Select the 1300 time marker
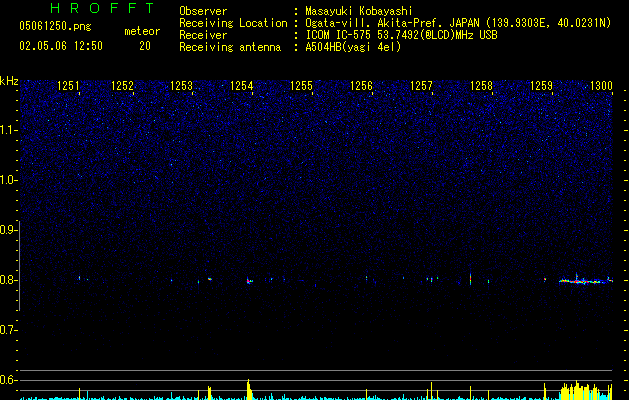 [x=601, y=86]
